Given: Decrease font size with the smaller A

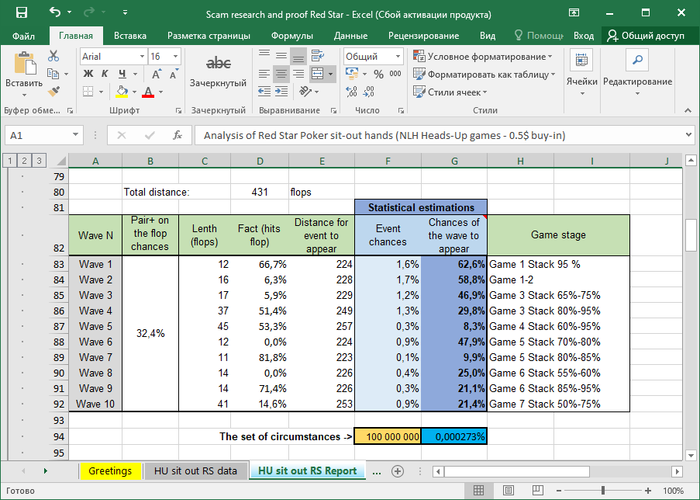Looking at the screenshot, I should coord(173,74).
